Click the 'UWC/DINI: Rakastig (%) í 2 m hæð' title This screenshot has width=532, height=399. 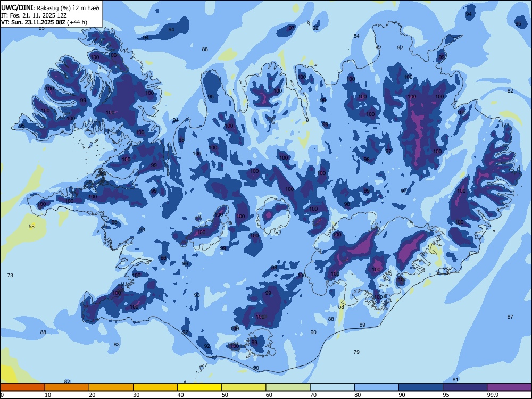pyautogui.click(x=50, y=8)
